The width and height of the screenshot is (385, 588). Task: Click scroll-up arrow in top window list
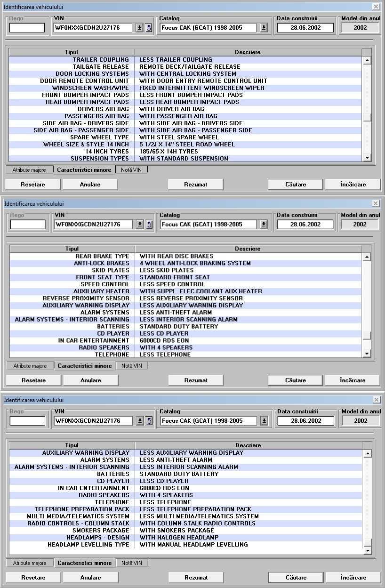[x=367, y=60]
